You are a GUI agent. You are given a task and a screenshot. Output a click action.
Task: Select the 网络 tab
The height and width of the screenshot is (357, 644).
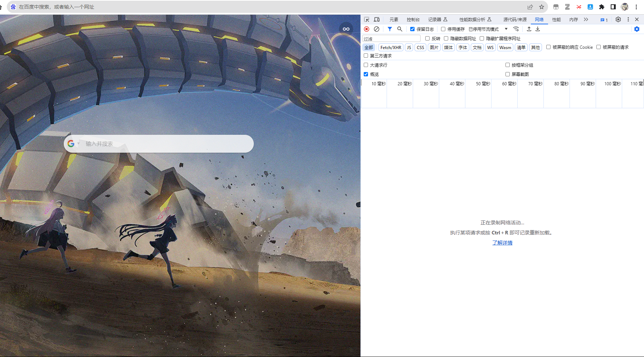click(539, 19)
